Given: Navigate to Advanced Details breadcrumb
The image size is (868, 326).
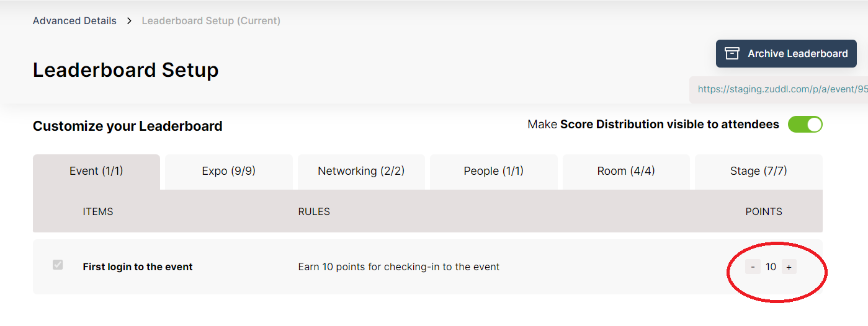Looking at the screenshot, I should pos(74,21).
